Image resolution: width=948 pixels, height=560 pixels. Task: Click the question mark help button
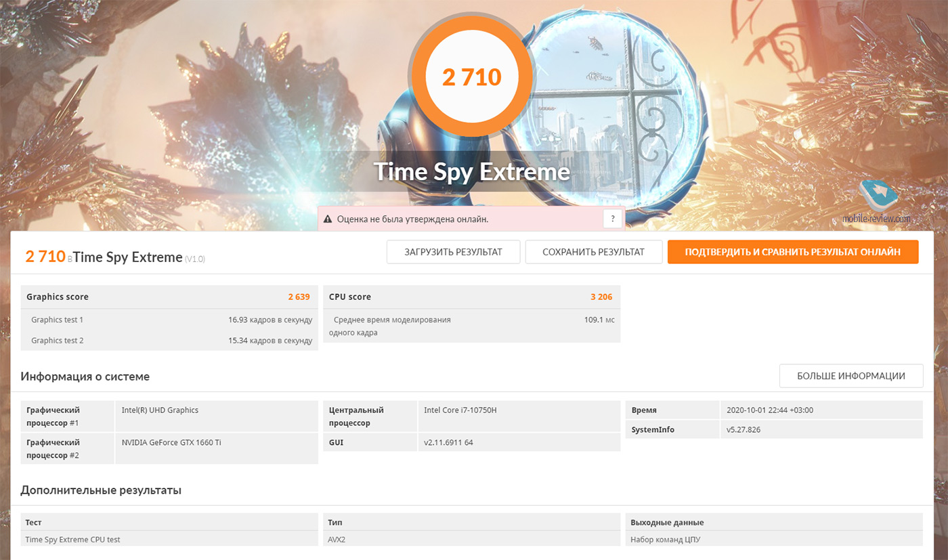[612, 219]
